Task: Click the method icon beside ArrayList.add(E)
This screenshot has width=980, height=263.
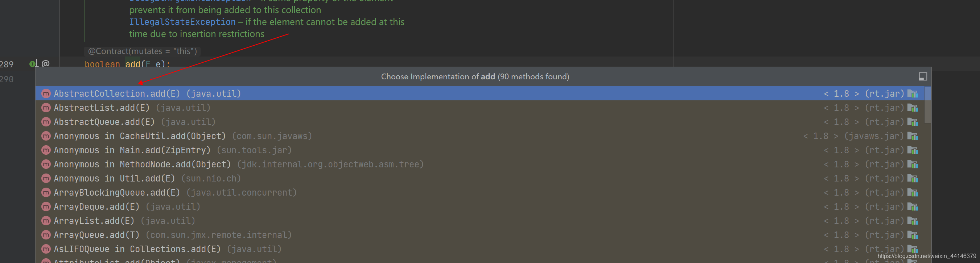Action: [46, 220]
